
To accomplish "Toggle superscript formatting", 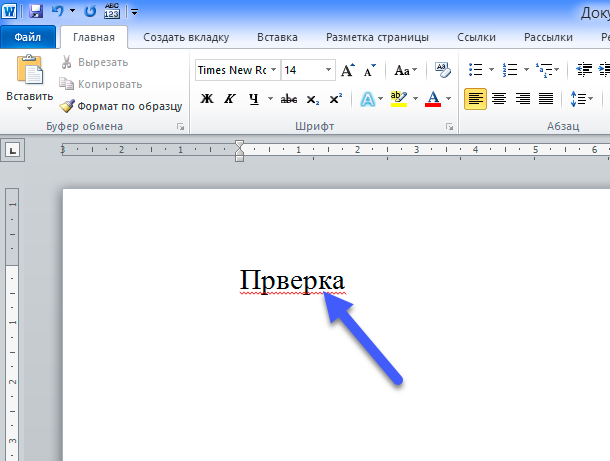I will pos(336,99).
